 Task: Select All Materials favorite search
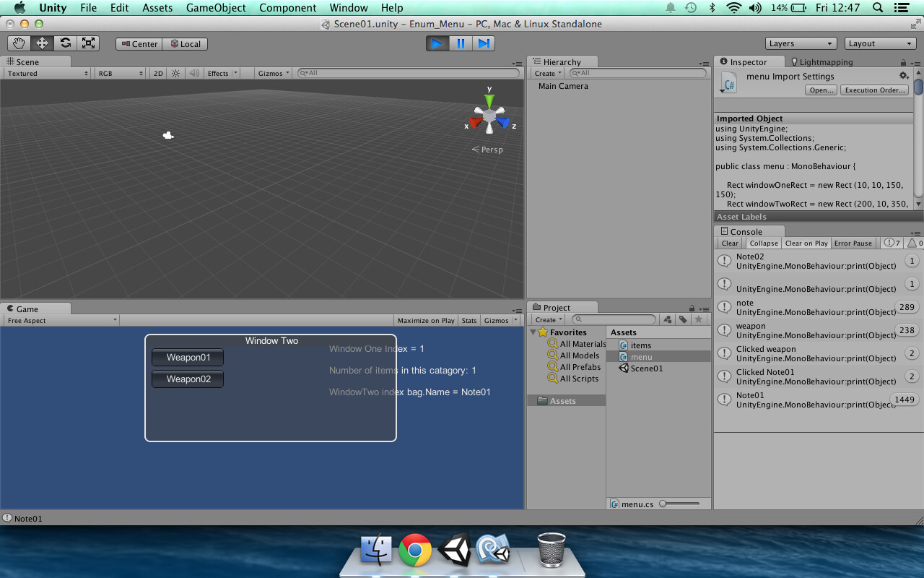click(576, 344)
